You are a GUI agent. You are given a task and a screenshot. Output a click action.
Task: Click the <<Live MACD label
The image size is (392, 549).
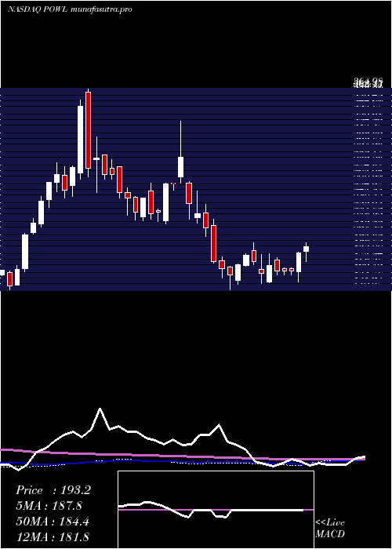click(330, 529)
